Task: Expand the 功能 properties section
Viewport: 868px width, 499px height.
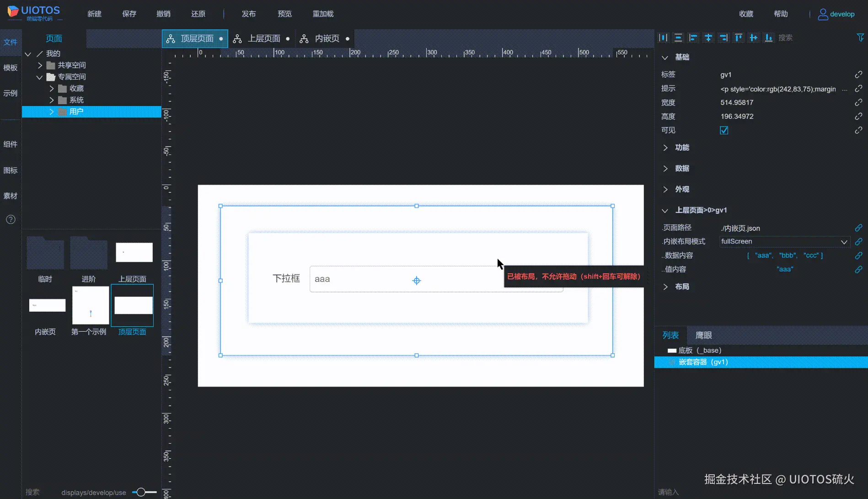Action: point(665,148)
